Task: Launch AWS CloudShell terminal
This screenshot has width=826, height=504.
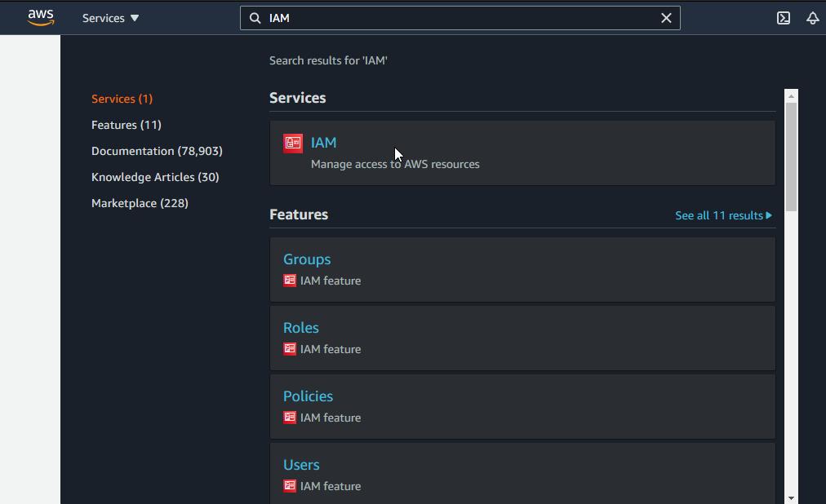Action: click(783, 17)
